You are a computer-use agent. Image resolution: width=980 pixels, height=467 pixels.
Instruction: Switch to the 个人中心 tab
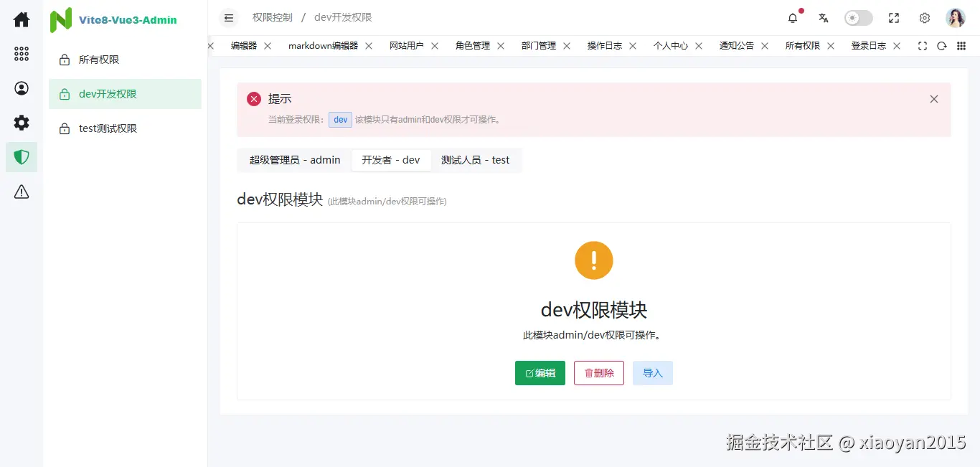pos(671,46)
